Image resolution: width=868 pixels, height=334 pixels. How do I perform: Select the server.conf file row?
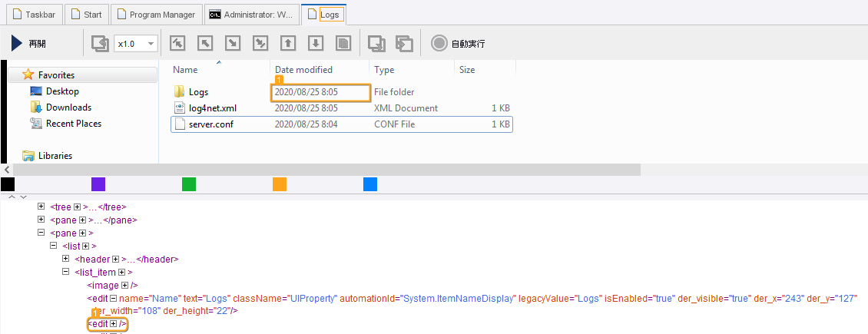pos(341,124)
